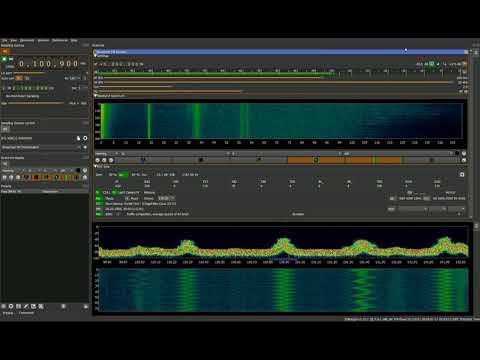The width and height of the screenshot is (480, 360).
Task: Toggle the audio mute icon in demod settings
Action: point(464,64)
